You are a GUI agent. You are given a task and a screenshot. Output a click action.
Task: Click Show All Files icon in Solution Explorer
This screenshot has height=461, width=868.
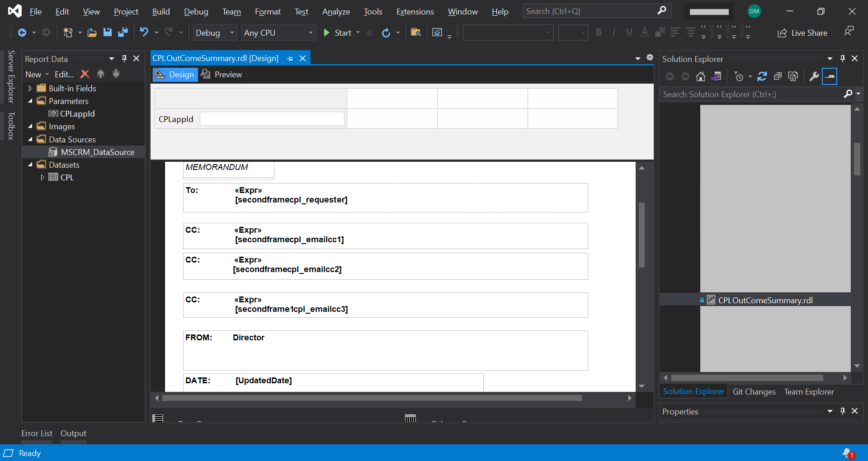pyautogui.click(x=793, y=77)
